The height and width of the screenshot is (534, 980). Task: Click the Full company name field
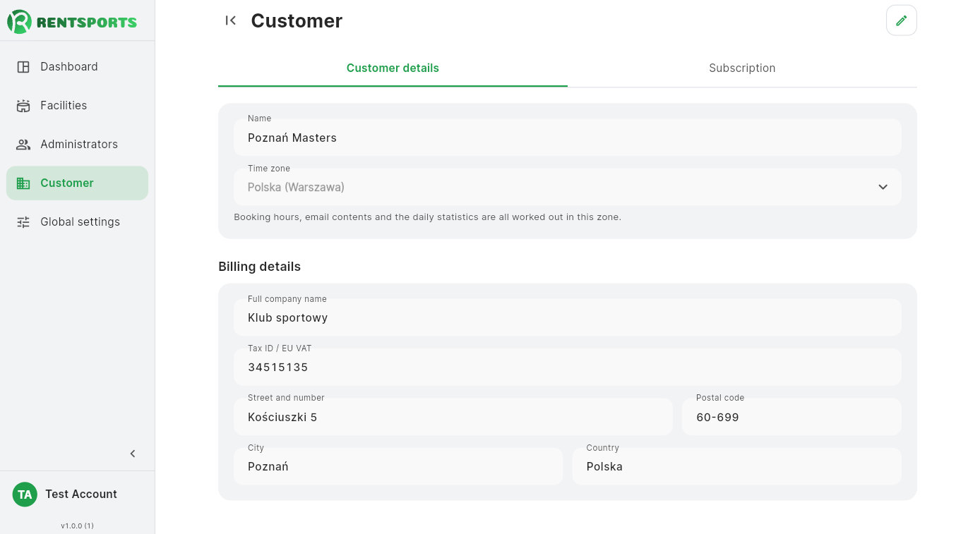(x=568, y=317)
